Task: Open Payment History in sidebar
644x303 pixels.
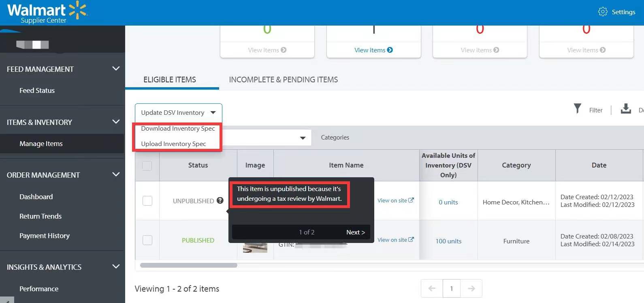Action: pyautogui.click(x=45, y=236)
